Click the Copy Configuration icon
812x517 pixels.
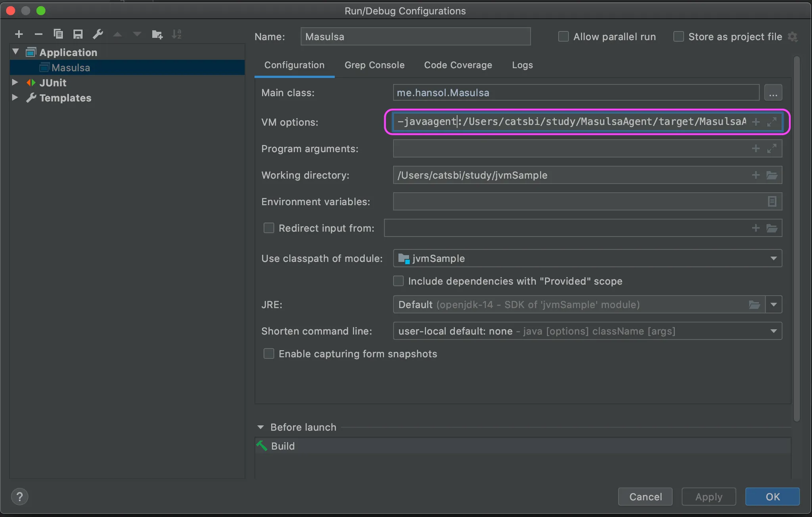pos(58,34)
